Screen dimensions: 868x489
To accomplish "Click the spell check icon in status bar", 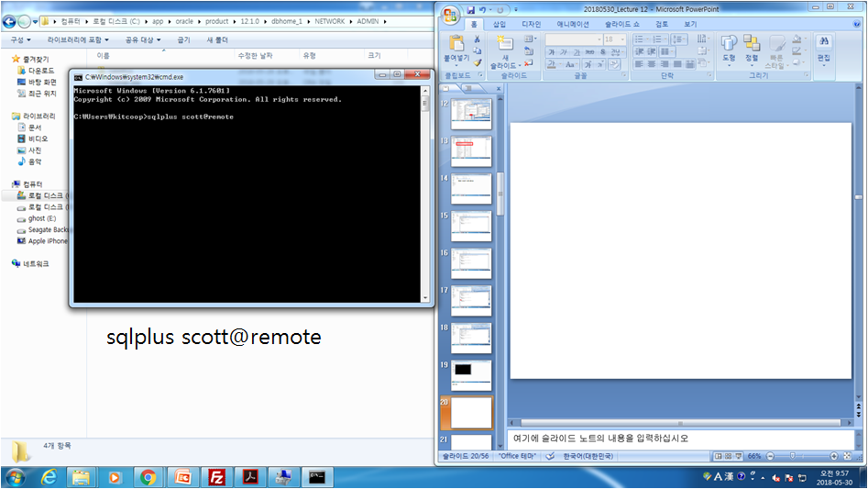I will (x=550, y=456).
